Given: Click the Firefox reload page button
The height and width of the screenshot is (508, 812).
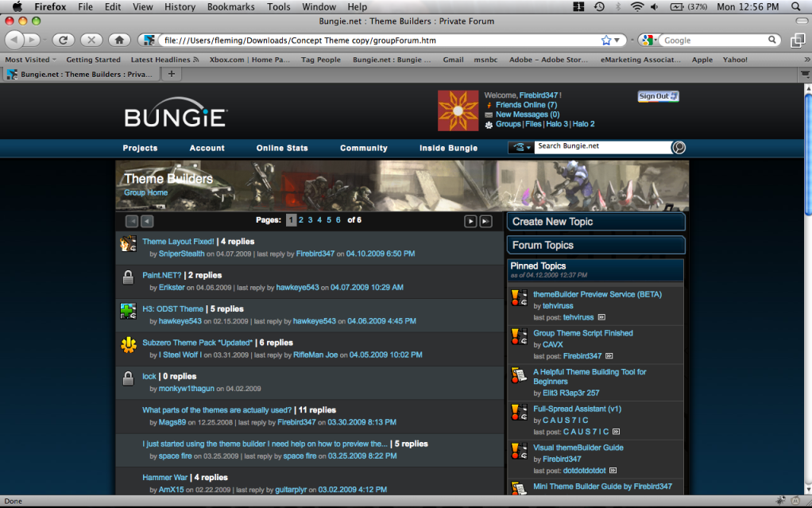Looking at the screenshot, I should tap(64, 40).
